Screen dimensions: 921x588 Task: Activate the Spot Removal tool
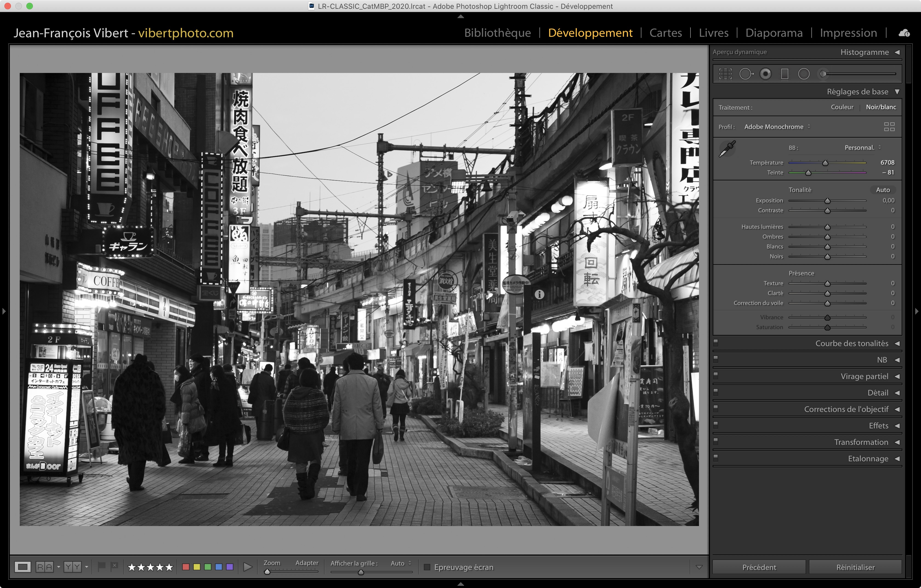[746, 74]
